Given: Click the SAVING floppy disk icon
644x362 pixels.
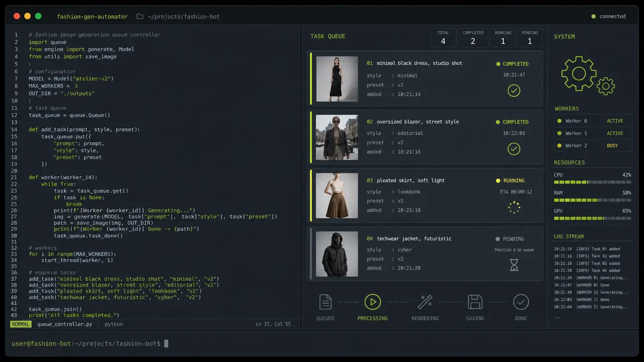Looking at the screenshot, I should click(475, 302).
